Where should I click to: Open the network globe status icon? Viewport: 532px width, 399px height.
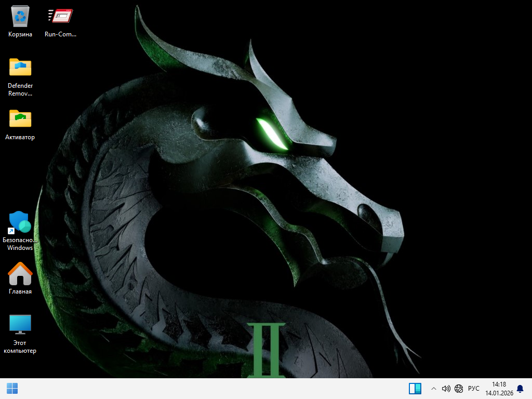pos(459,389)
